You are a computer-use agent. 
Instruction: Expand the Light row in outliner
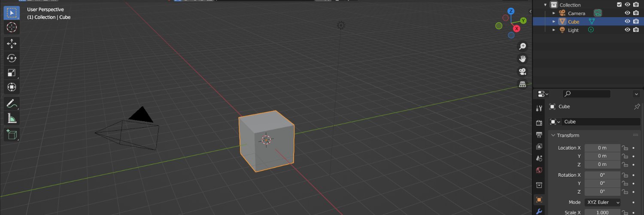(x=554, y=30)
